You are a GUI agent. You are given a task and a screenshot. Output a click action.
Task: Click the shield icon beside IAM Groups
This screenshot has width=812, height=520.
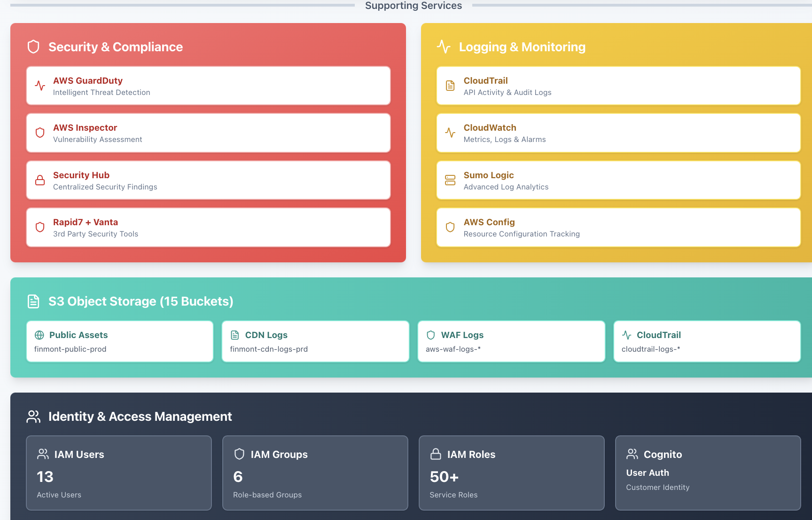pos(239,454)
